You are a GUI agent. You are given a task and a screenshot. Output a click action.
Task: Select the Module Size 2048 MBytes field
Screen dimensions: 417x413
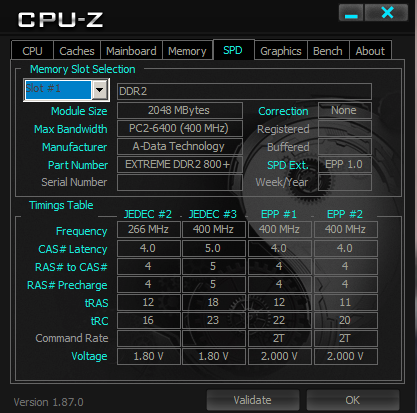tap(180, 110)
